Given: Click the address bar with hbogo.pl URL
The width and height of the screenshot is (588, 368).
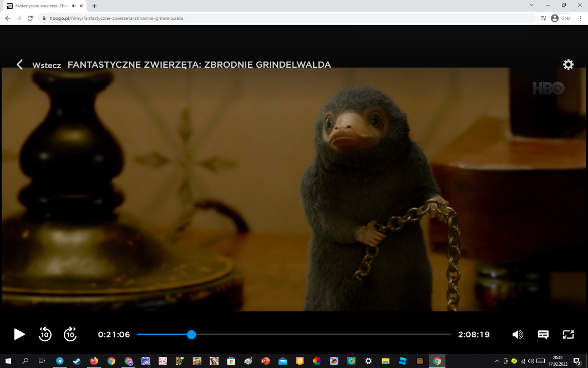Looking at the screenshot, I should (277, 18).
